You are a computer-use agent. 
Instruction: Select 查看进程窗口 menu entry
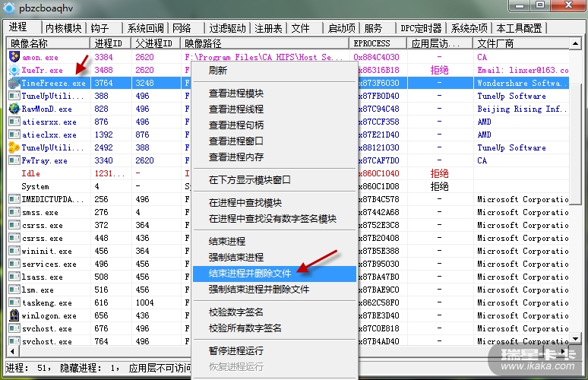[274, 141]
